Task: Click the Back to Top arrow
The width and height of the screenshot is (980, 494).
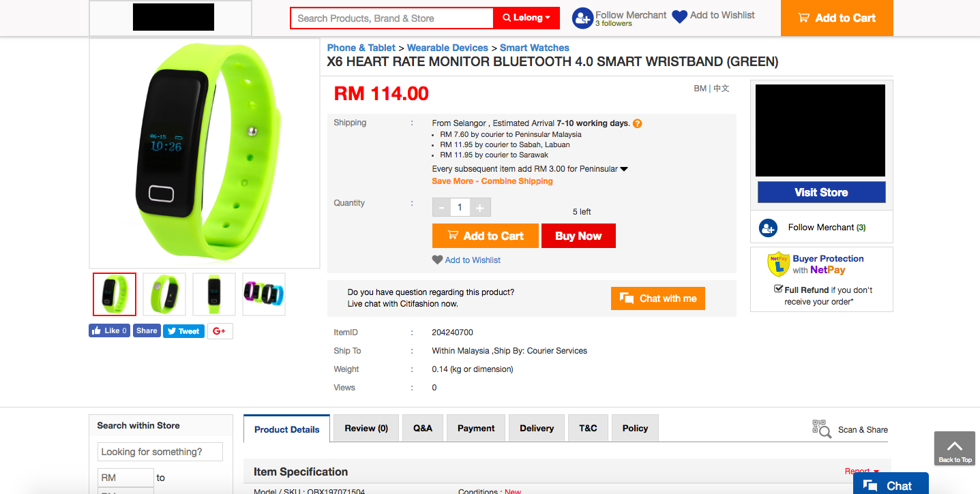Action: (x=955, y=448)
